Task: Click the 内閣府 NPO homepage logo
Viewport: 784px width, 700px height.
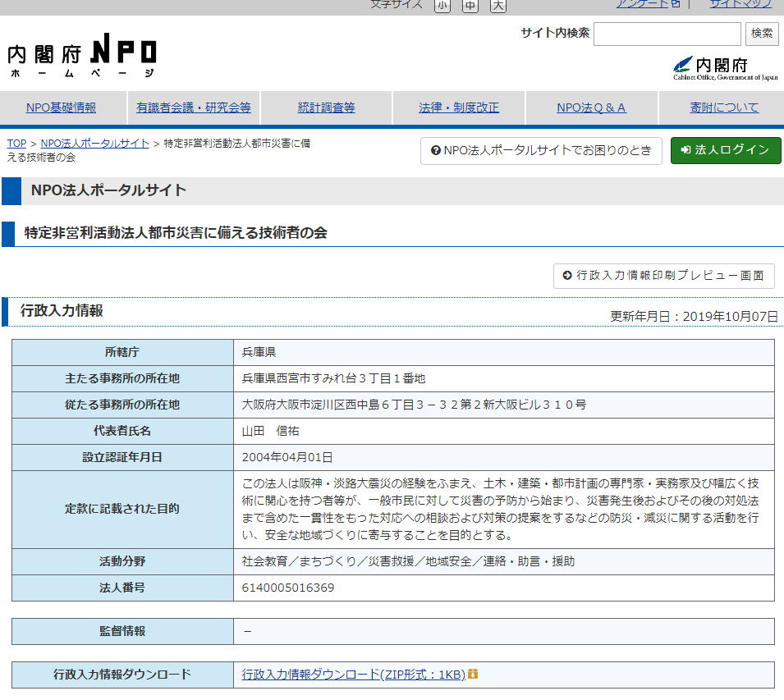Action: point(82,55)
